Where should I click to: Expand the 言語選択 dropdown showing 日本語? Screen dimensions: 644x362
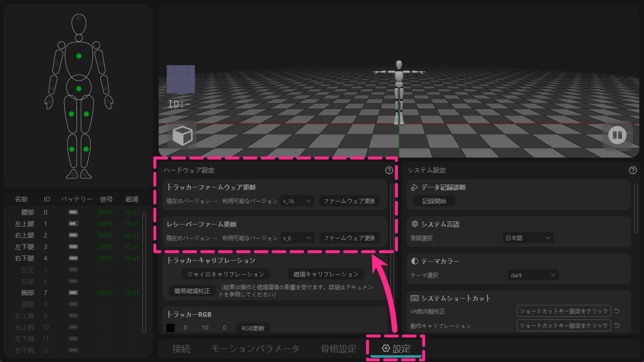point(528,238)
